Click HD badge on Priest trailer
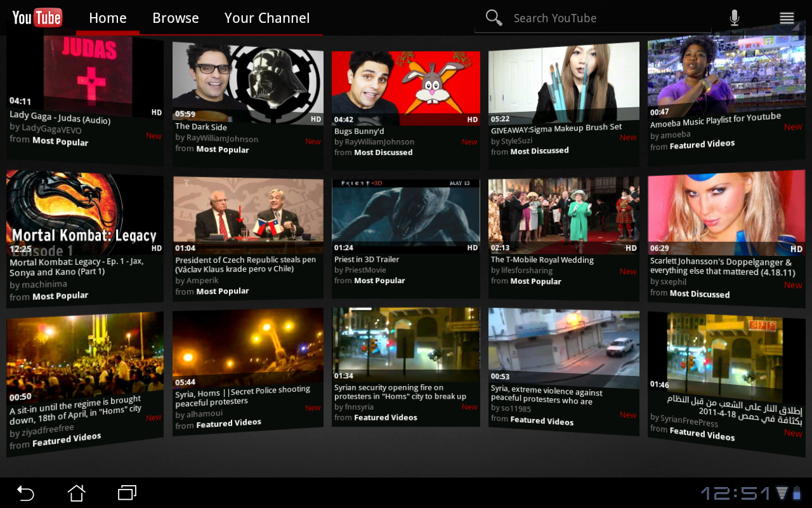Viewport: 812px width, 508px height. click(x=473, y=248)
